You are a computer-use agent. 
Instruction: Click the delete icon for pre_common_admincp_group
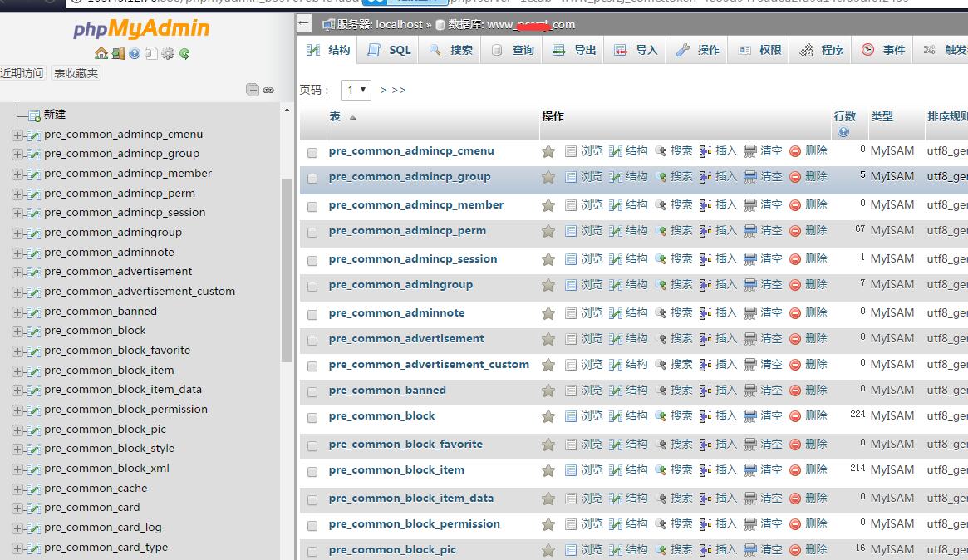pos(795,177)
